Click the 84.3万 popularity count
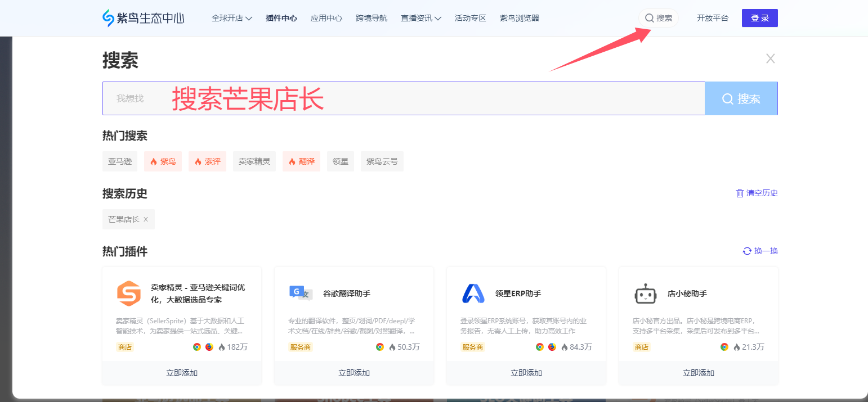 (581, 347)
